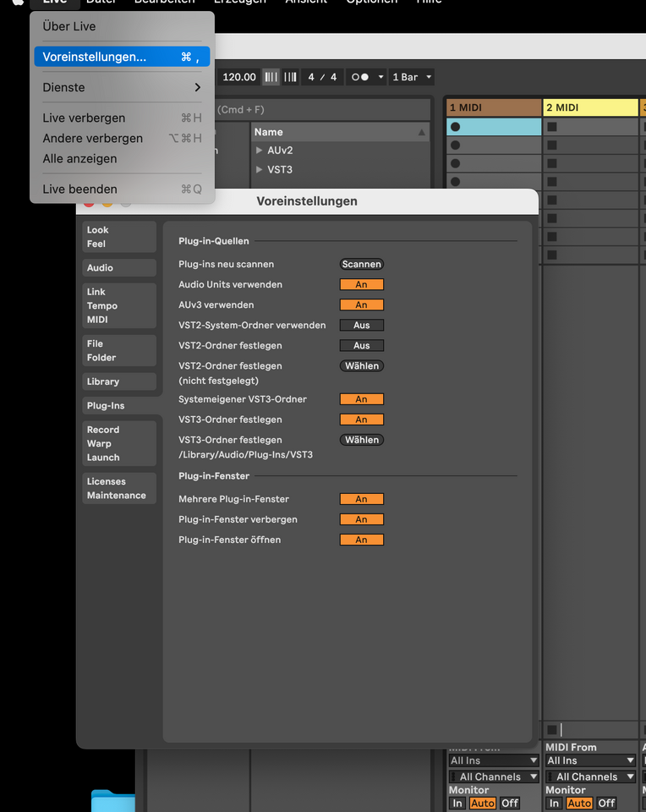Click the fifth stop square in track 2 MIDI

pos(552,200)
